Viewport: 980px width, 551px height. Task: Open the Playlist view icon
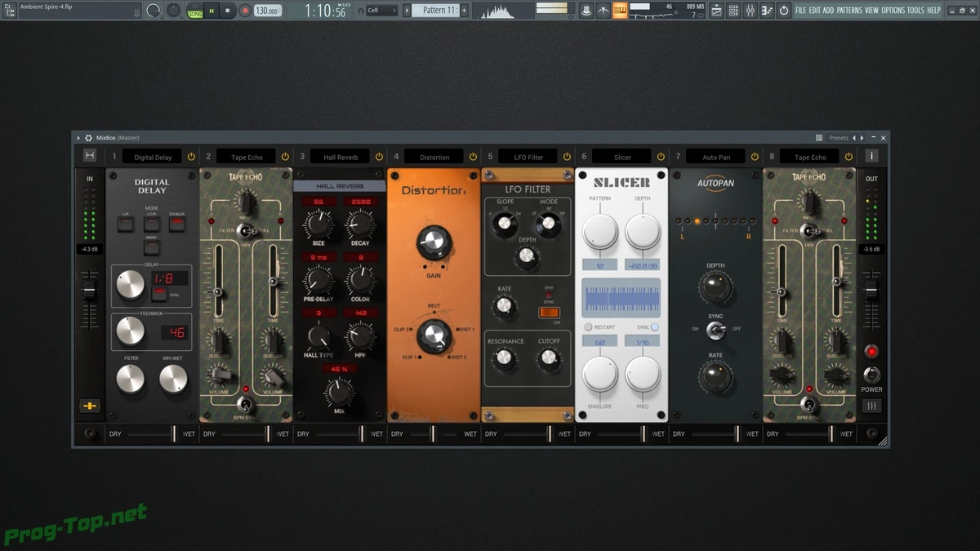tap(716, 11)
